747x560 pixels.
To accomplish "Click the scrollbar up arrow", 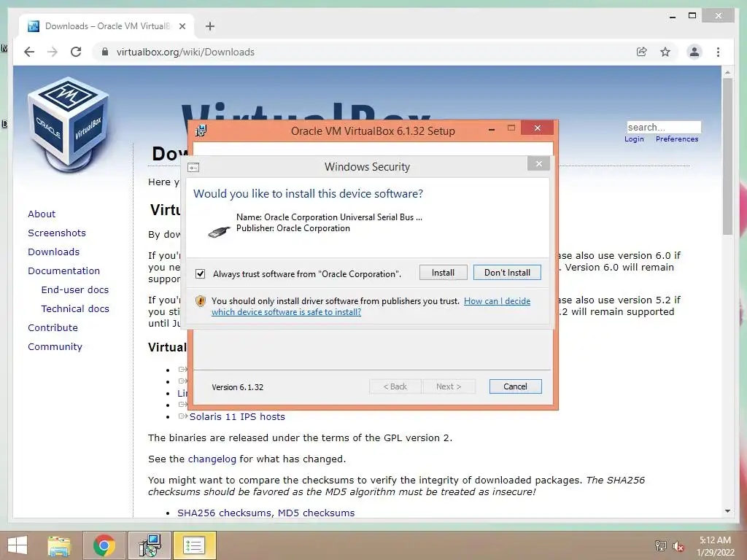I will [727, 72].
